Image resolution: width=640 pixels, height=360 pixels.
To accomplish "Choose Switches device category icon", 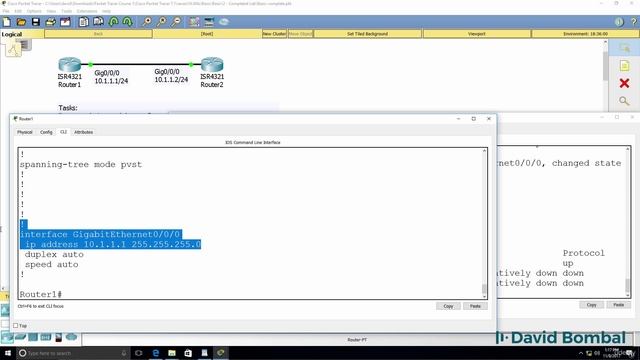I will tap(20, 337).
